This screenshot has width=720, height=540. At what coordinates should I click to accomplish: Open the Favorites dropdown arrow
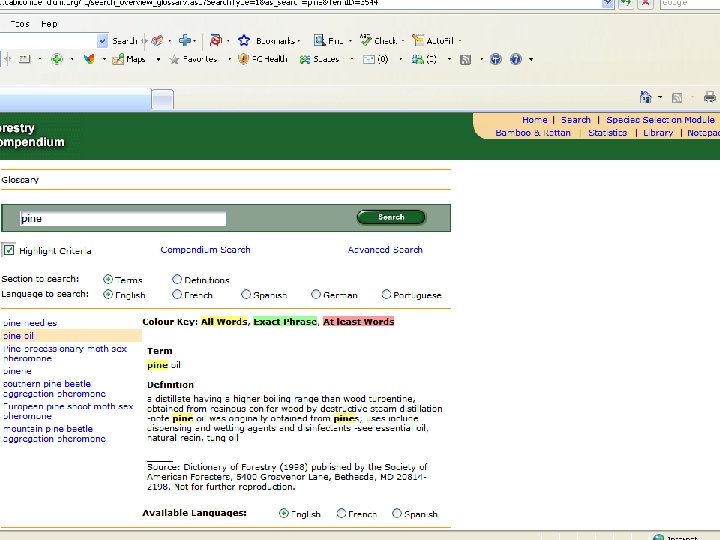(x=229, y=59)
